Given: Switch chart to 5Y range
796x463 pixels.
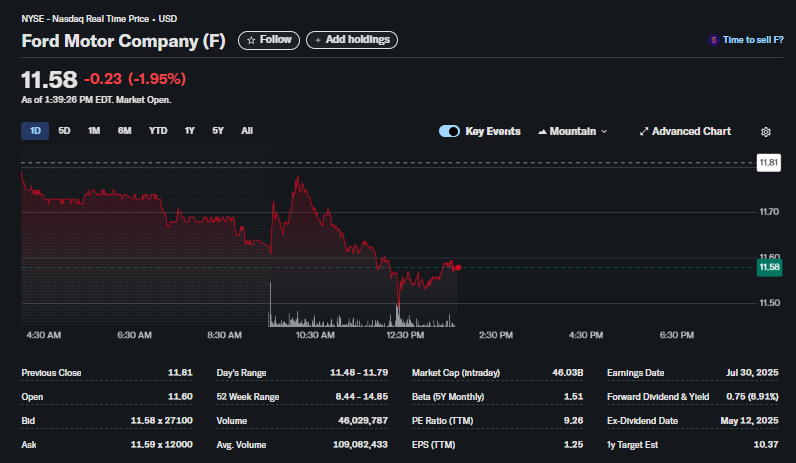Looking at the screenshot, I should click(218, 131).
